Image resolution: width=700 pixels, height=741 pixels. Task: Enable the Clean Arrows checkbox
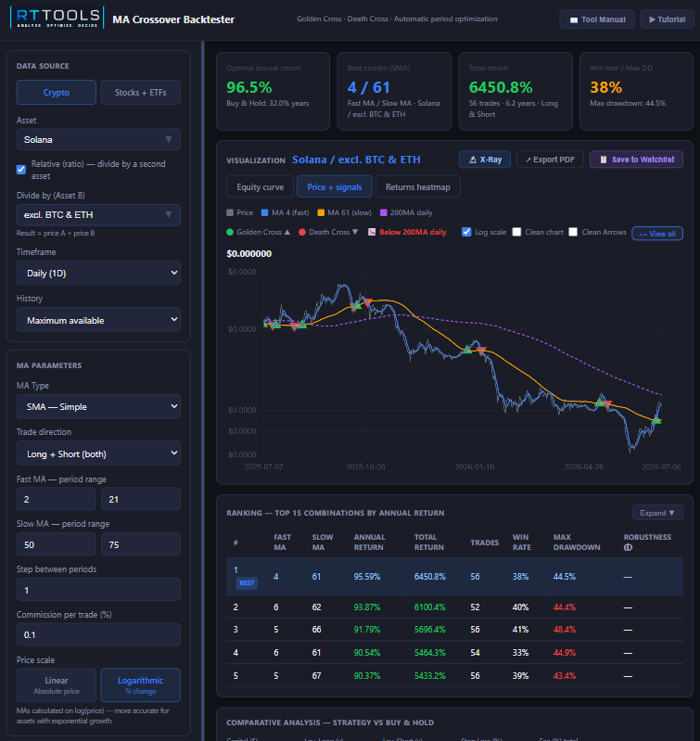[x=573, y=232]
